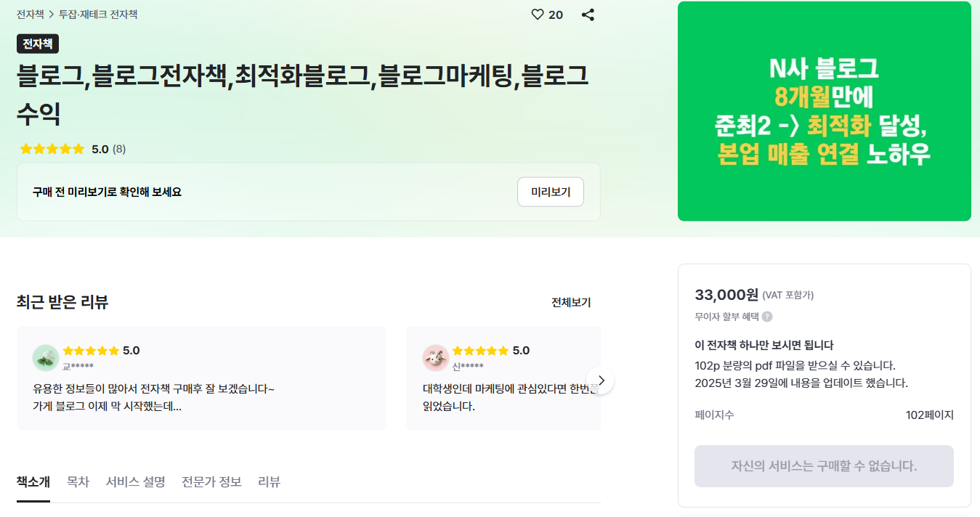Click the green N사 블로그 banner image

click(823, 110)
